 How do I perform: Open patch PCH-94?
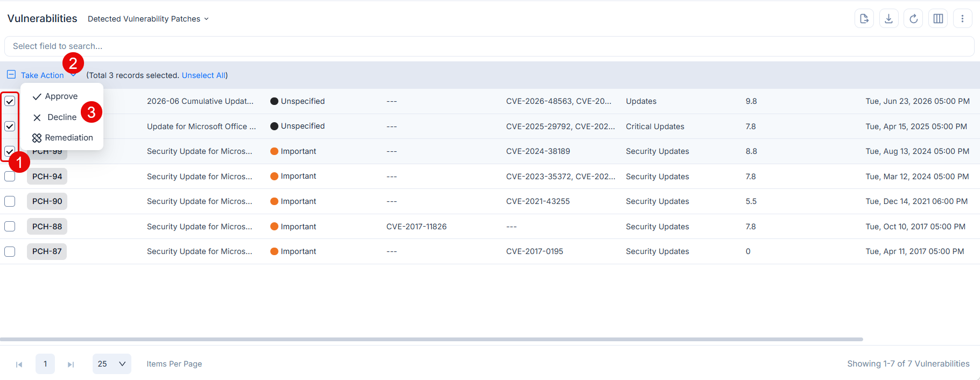tap(47, 177)
